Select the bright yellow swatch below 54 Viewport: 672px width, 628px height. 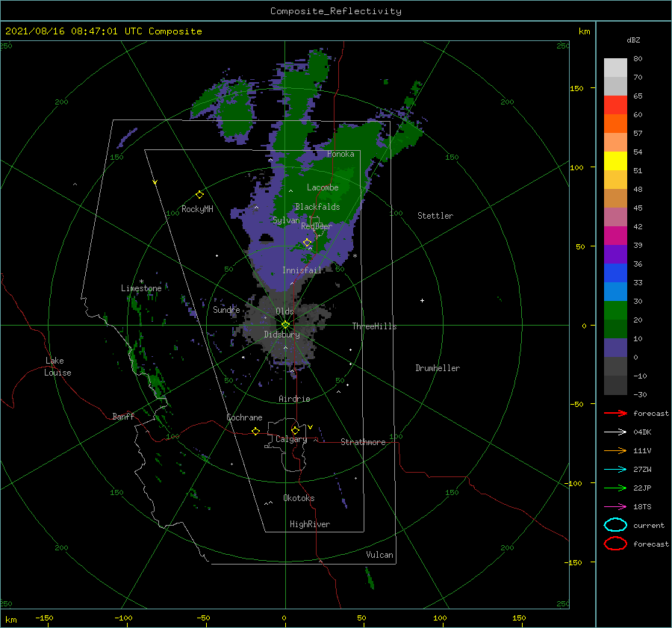(x=615, y=161)
